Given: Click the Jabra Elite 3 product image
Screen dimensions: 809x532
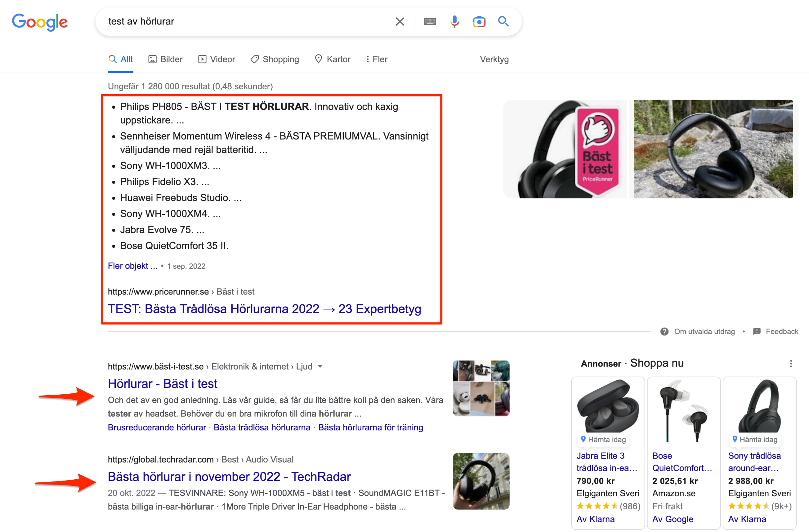Looking at the screenshot, I should 608,406.
